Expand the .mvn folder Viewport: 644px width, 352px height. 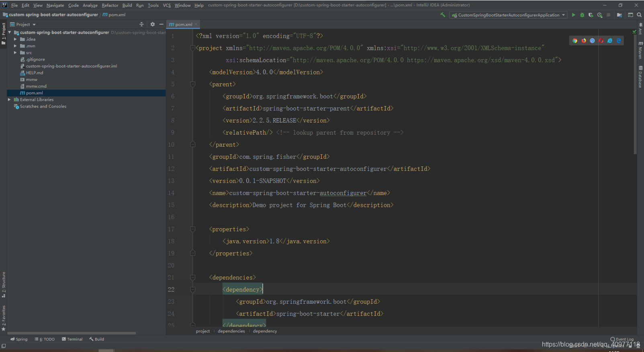15,46
